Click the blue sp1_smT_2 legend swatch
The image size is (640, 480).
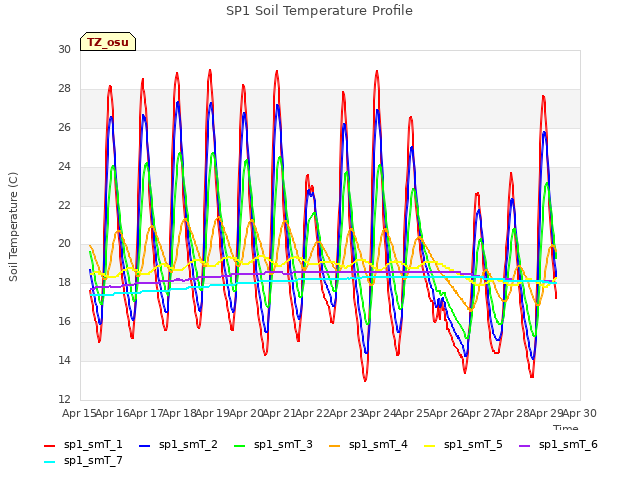[x=144, y=446]
